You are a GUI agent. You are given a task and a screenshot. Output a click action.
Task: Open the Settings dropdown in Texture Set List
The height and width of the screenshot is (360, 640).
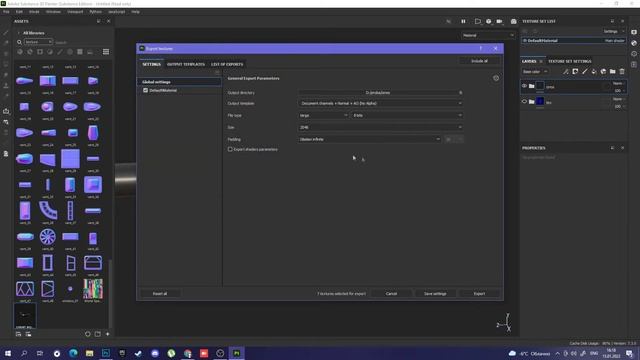point(613,31)
